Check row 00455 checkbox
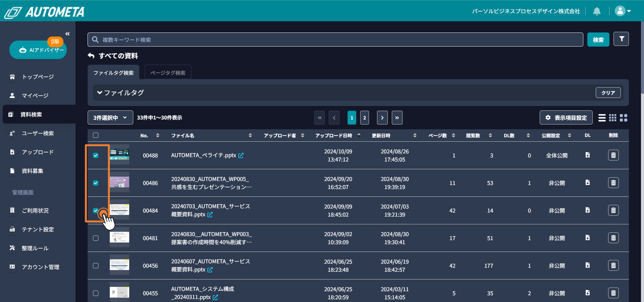This screenshot has height=302, width=644. [96, 293]
